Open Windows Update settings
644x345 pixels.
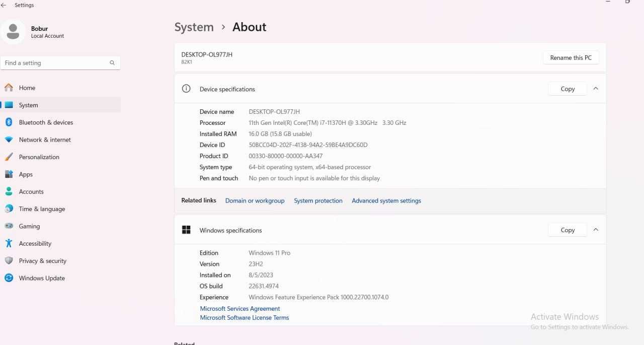pyautogui.click(x=42, y=278)
